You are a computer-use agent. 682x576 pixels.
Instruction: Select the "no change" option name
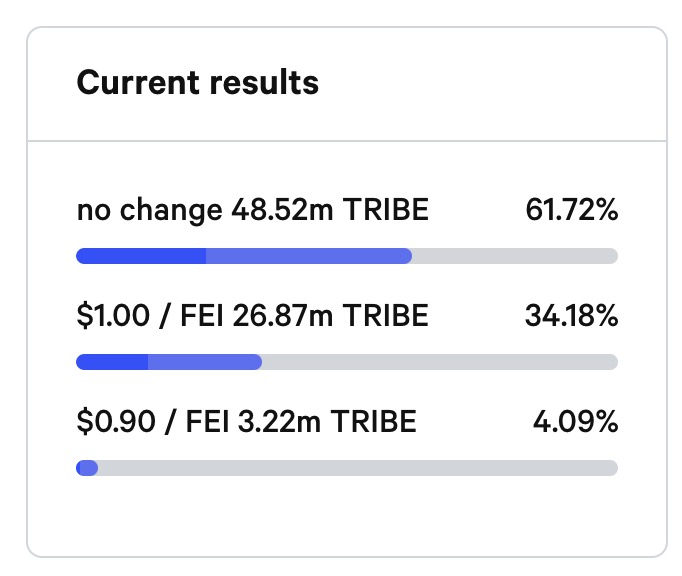tap(149, 210)
